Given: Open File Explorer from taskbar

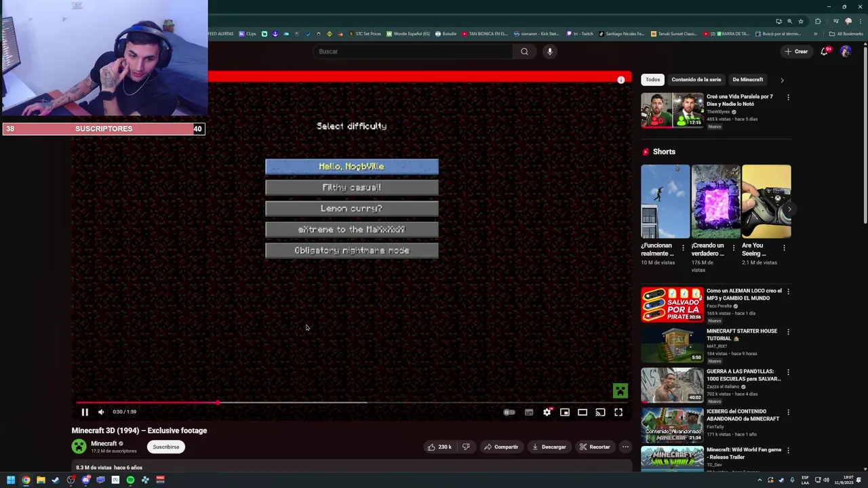Looking at the screenshot, I should click(41, 480).
